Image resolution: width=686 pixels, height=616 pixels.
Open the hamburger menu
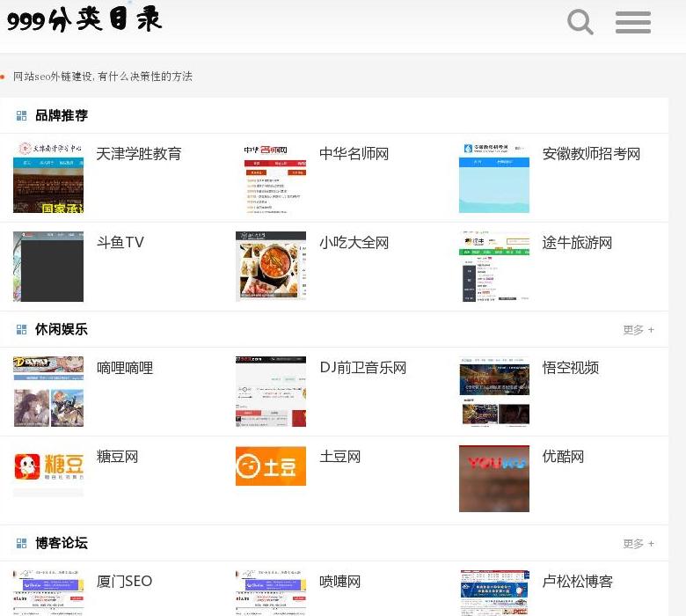tap(633, 22)
